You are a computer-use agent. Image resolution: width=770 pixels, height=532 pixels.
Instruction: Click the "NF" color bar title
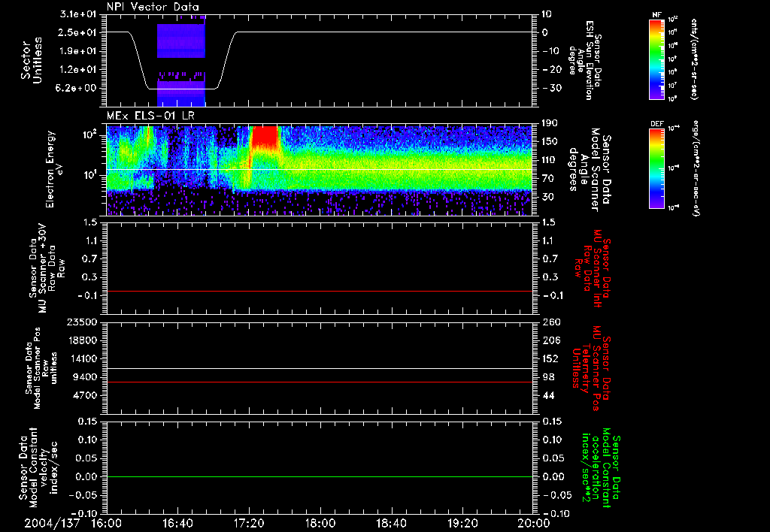click(x=656, y=15)
